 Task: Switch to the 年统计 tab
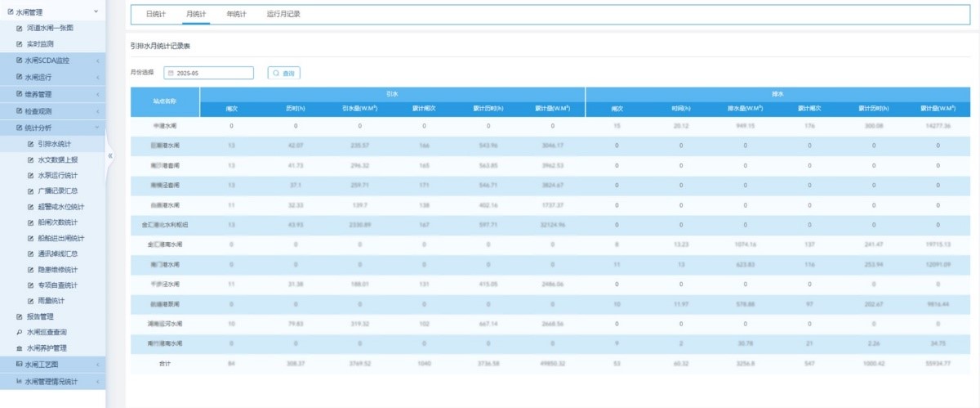pos(236,14)
